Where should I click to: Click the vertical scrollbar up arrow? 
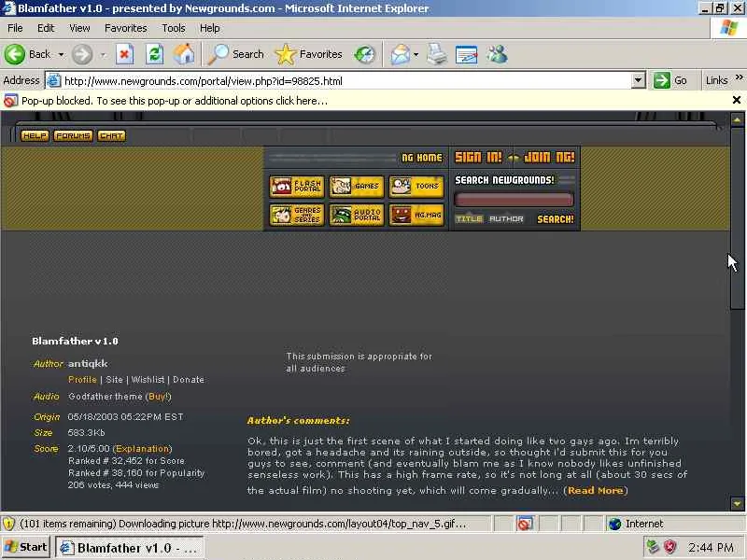click(x=737, y=120)
